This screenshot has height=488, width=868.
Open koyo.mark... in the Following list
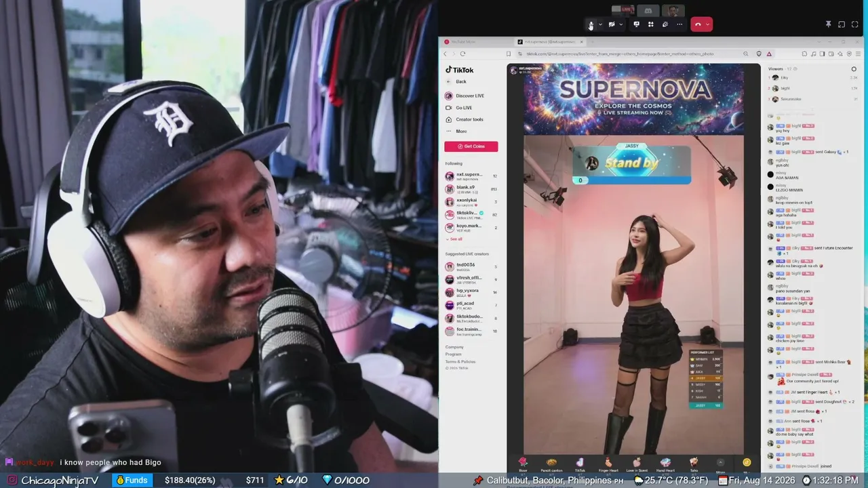click(x=471, y=227)
